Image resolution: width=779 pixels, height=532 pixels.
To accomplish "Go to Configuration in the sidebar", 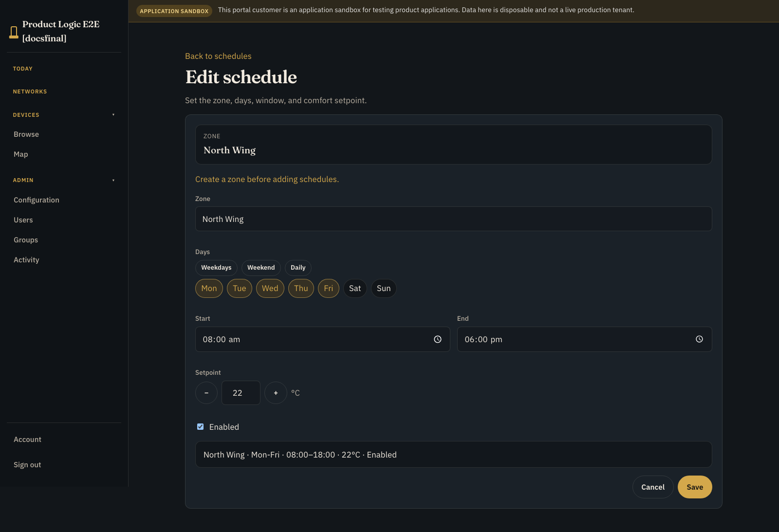I will 37,200.
